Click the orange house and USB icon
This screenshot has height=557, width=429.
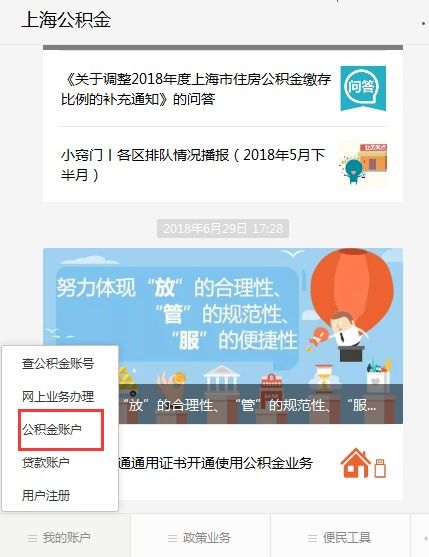(363, 463)
